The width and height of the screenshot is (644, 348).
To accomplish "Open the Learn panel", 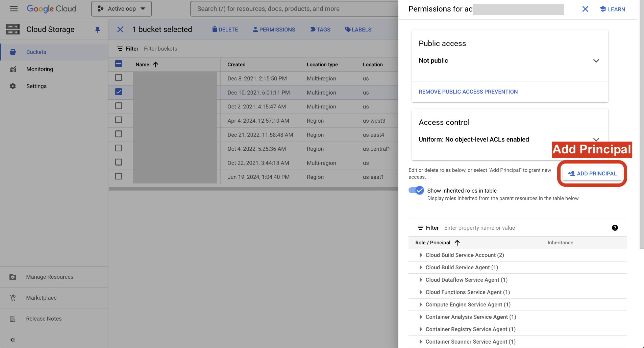I will pos(612,9).
